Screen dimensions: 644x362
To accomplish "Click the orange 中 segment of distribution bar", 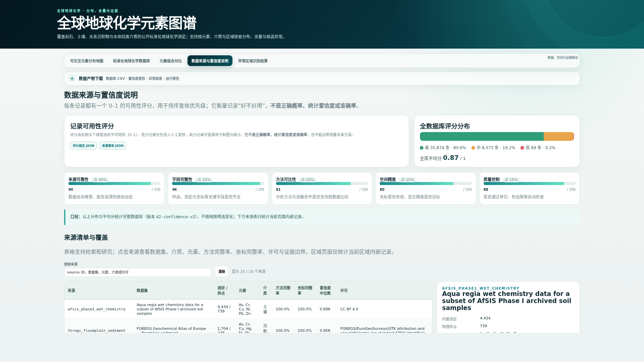I will [558, 136].
